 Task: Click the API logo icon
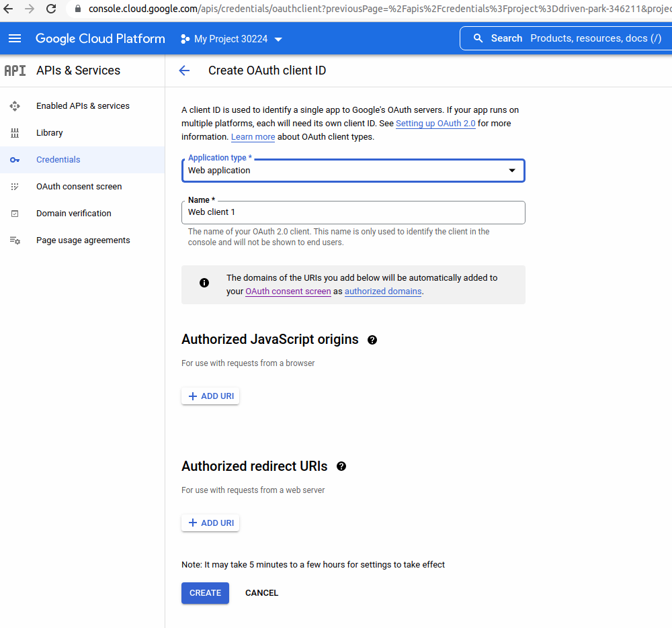click(x=15, y=71)
